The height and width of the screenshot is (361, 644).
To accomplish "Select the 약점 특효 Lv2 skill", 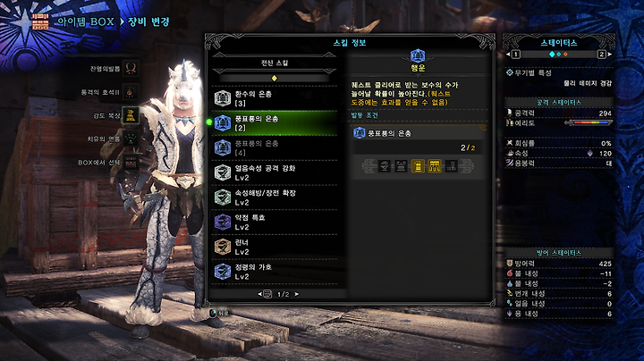I will pos(275,222).
